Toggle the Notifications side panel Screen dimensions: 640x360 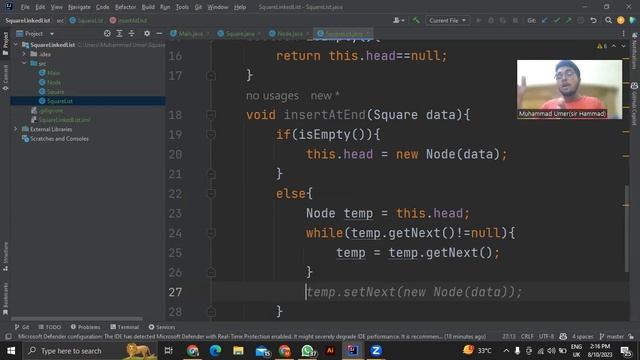click(634, 51)
